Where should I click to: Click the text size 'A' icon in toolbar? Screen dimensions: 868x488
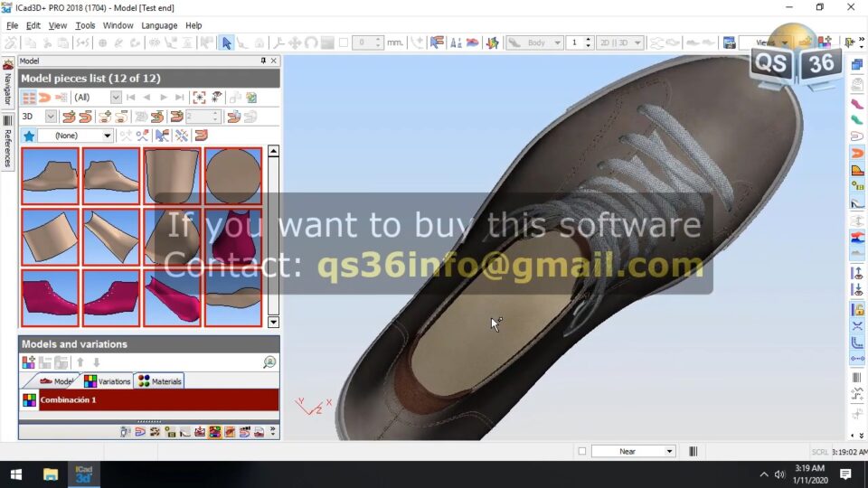pos(456,42)
